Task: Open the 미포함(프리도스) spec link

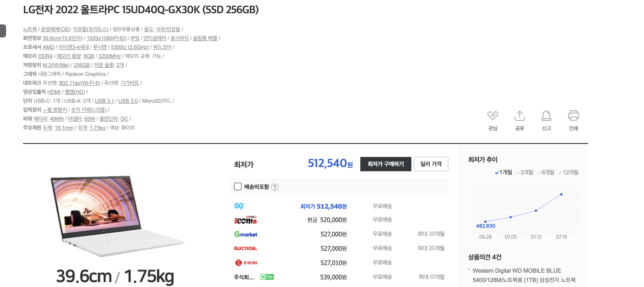Action: point(90,29)
